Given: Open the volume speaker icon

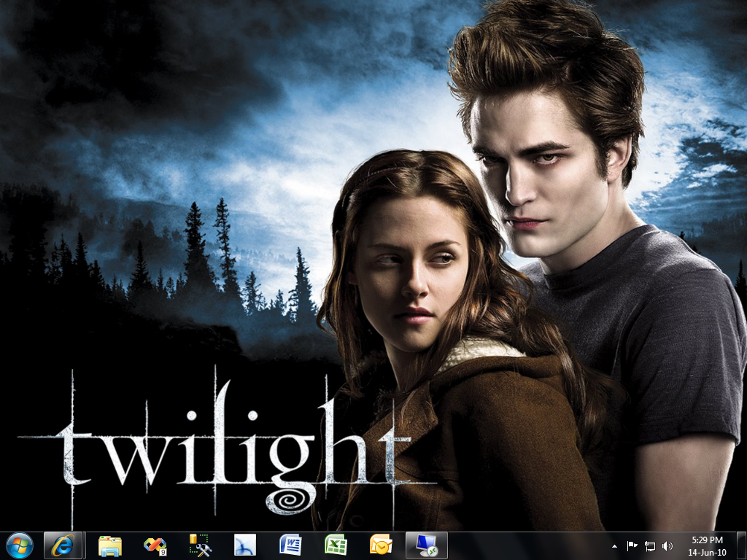Looking at the screenshot, I should click(667, 546).
